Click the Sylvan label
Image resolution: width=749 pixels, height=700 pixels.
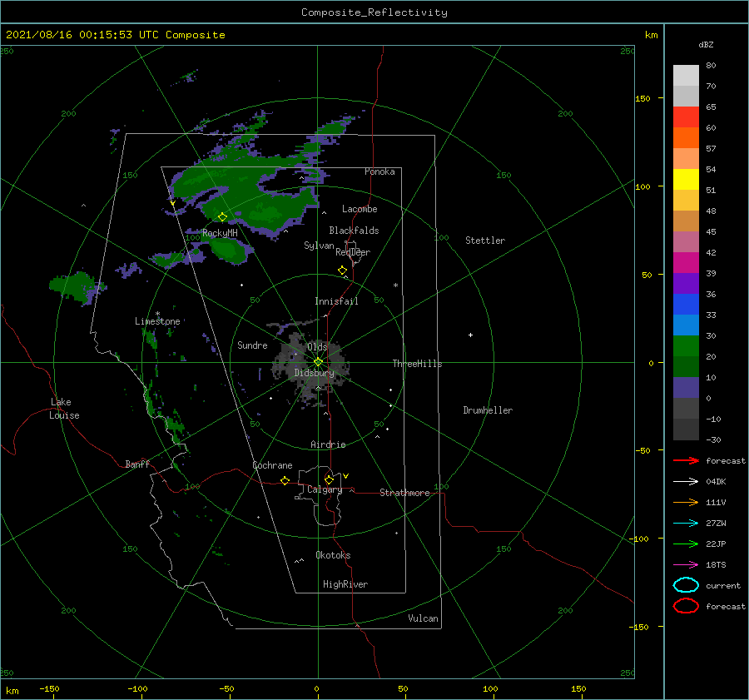click(319, 246)
